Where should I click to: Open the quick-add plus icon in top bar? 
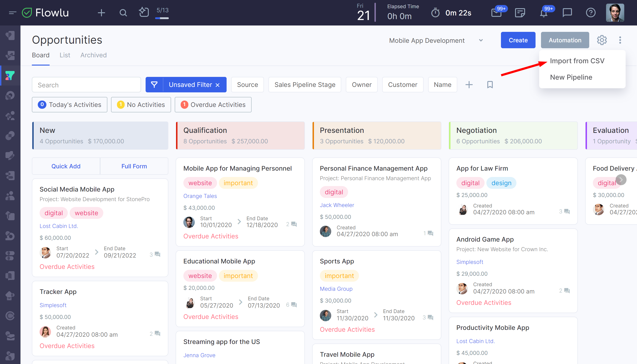(101, 13)
